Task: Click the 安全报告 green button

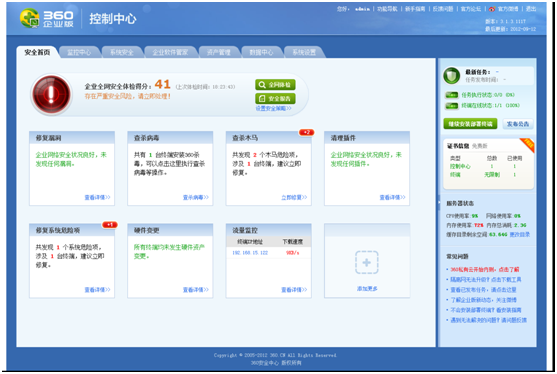Action: (x=275, y=98)
